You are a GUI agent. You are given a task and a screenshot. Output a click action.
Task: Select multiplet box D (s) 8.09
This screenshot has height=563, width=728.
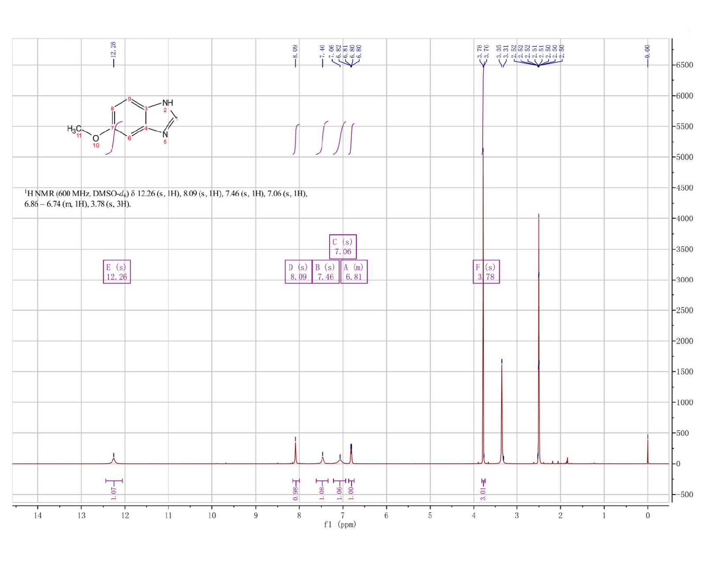pyautogui.click(x=299, y=272)
